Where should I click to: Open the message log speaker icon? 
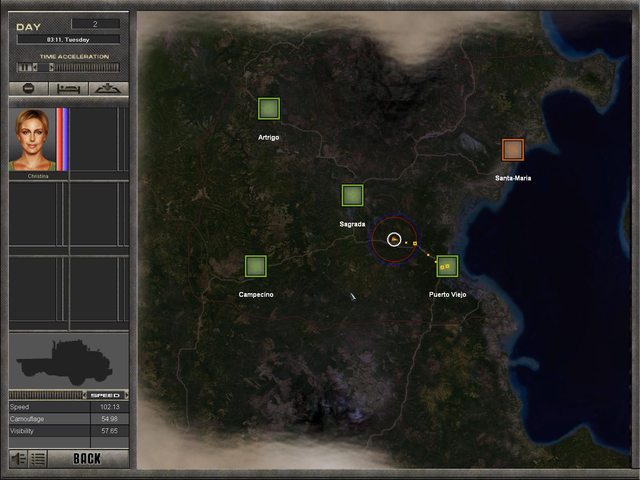[x=18, y=459]
